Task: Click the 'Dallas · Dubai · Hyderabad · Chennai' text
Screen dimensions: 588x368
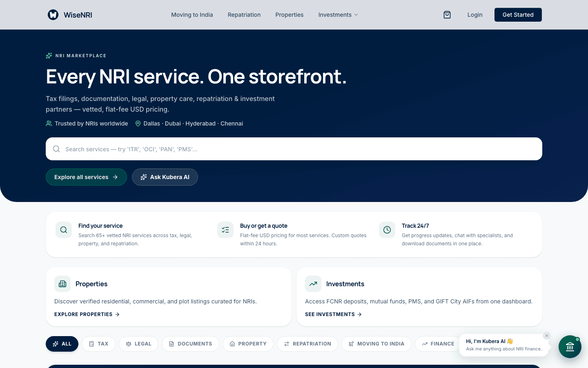Action: tap(193, 123)
